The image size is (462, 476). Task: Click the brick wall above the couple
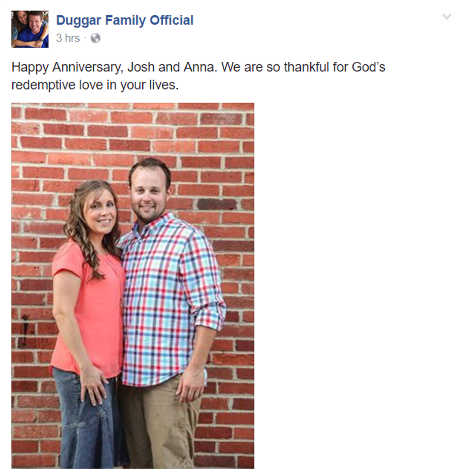pyautogui.click(x=133, y=131)
